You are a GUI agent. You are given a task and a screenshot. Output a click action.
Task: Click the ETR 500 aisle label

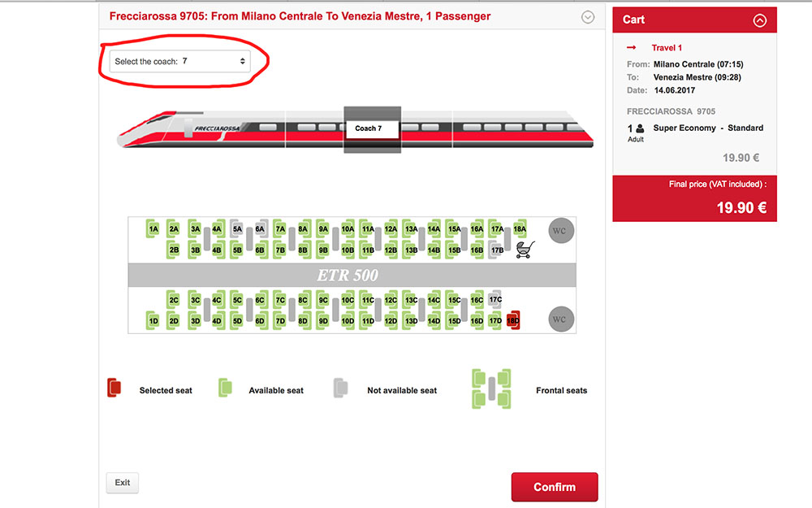tap(348, 276)
